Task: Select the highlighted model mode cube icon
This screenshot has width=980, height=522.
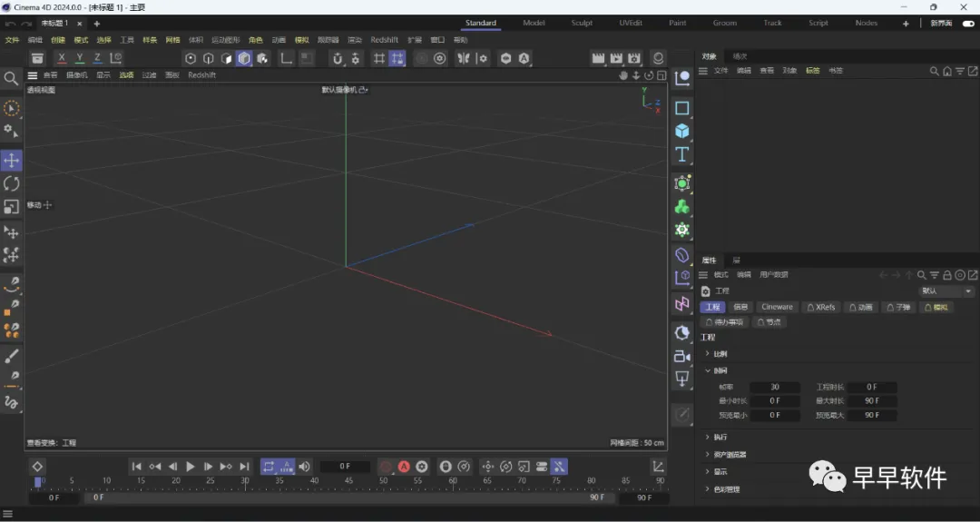Action: tap(244, 58)
